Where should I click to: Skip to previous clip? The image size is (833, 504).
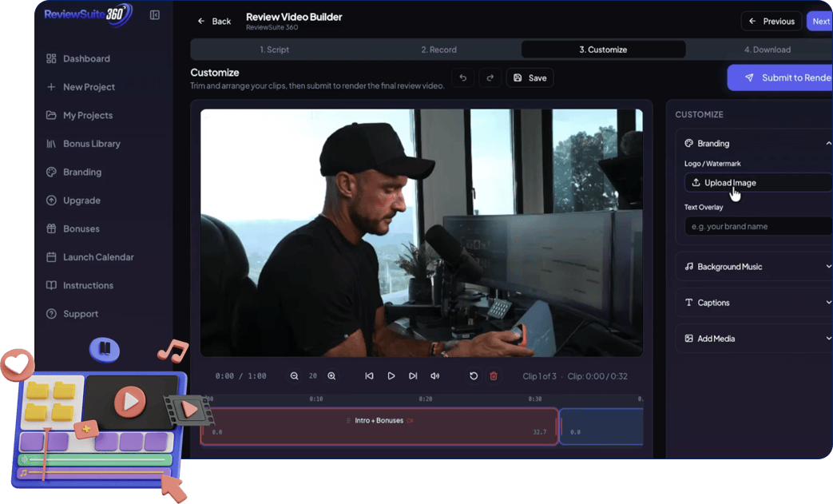tap(369, 376)
